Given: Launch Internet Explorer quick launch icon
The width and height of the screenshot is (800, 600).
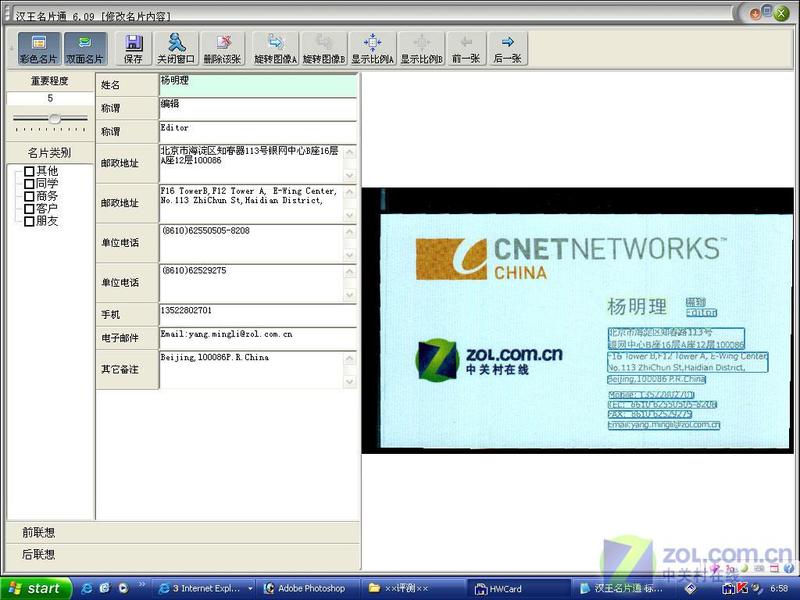Looking at the screenshot, I should pos(87,588).
